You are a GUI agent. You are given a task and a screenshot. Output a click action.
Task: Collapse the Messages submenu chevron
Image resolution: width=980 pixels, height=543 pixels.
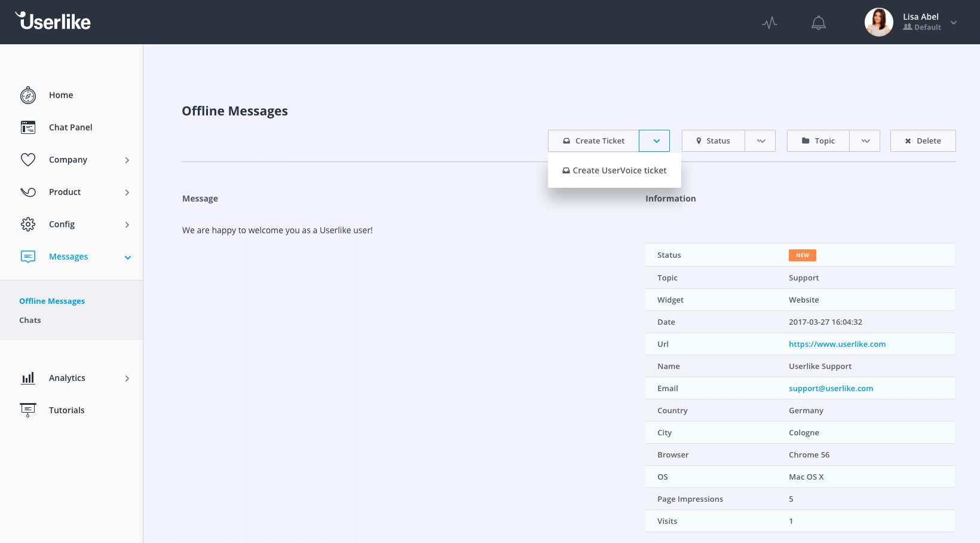[x=127, y=258]
